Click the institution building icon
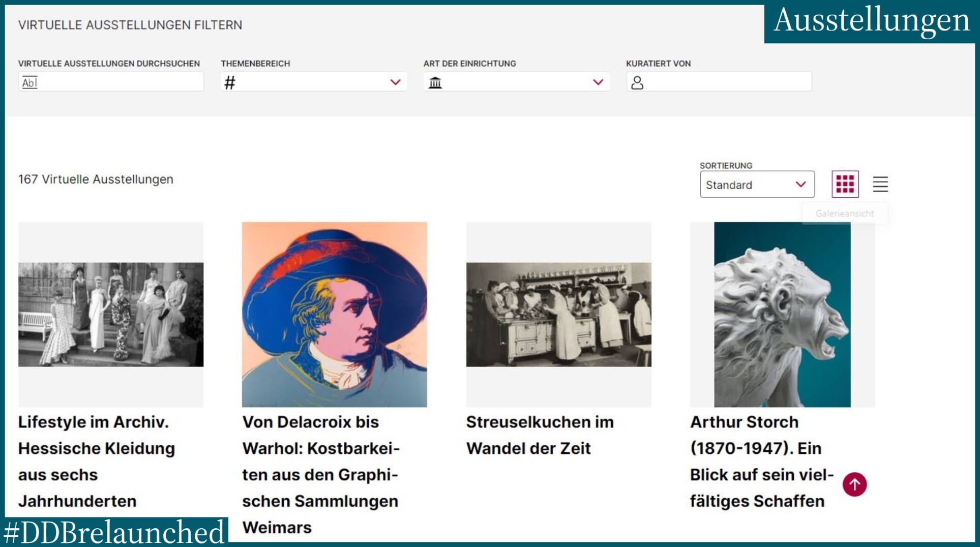Screen dimensions: 980x547 click(435, 82)
